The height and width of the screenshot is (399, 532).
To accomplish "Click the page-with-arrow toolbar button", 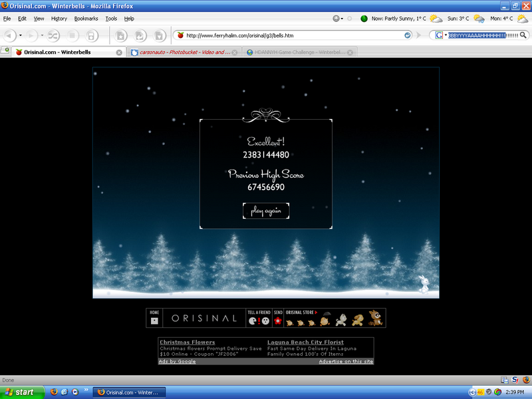I will tap(140, 35).
